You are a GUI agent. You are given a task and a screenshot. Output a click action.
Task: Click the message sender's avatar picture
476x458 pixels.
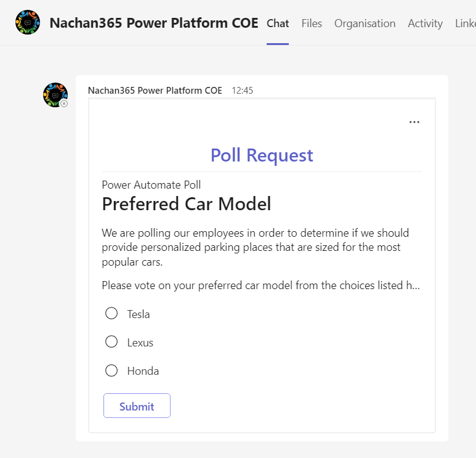tap(55, 94)
